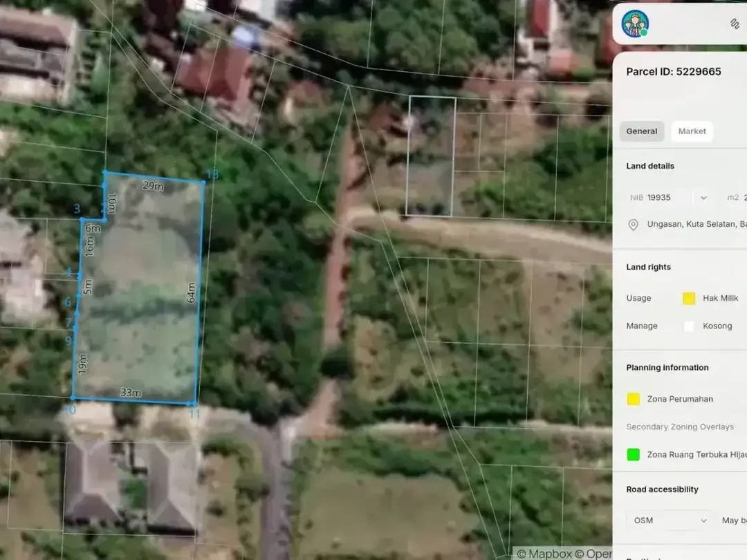Click the 33m edge label on parcel
Screen dimensions: 747x560
[x=131, y=393]
